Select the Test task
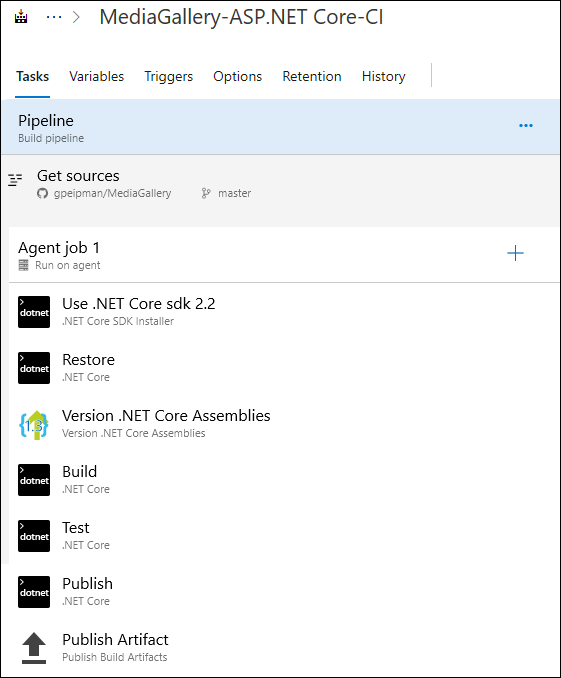Screen dimensions: 561x678 pos(76,528)
